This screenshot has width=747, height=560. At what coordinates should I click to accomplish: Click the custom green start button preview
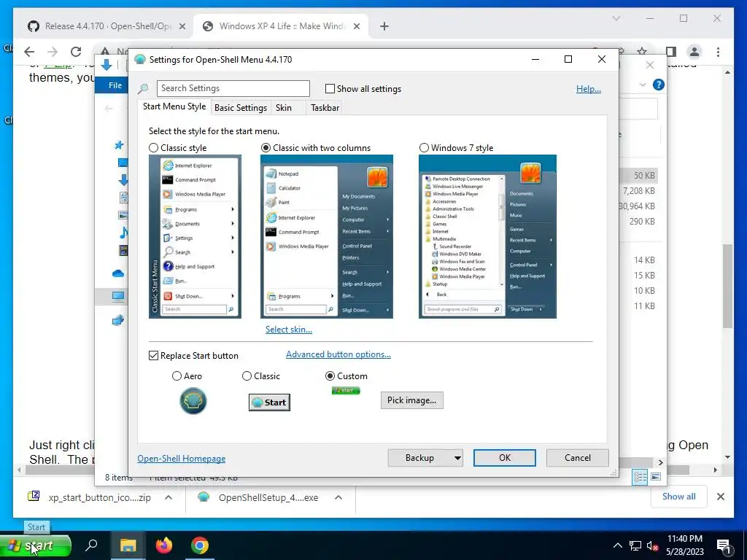(x=346, y=391)
